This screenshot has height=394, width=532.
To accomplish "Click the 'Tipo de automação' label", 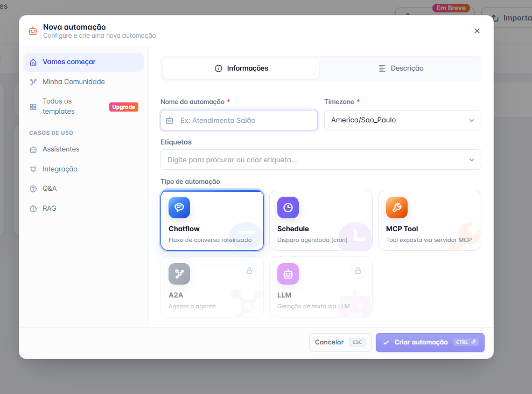I will click(190, 182).
